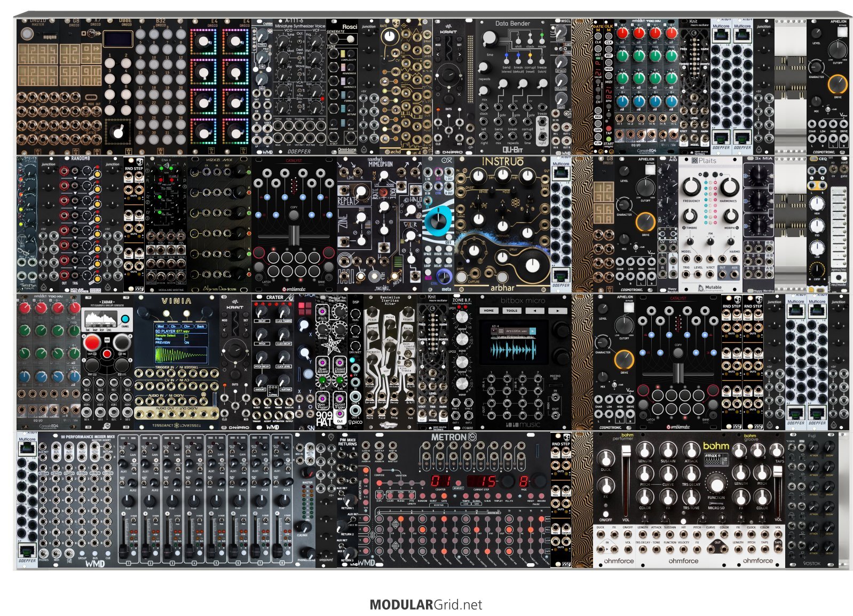Click the yellow bohm logo
853x616 pixels.
pyautogui.click(x=715, y=446)
